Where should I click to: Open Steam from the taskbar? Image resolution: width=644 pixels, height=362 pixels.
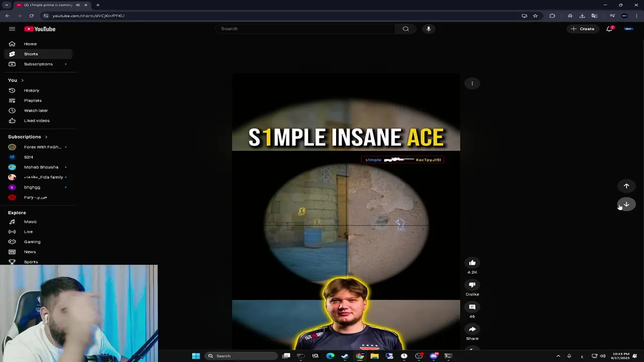[x=345, y=356]
